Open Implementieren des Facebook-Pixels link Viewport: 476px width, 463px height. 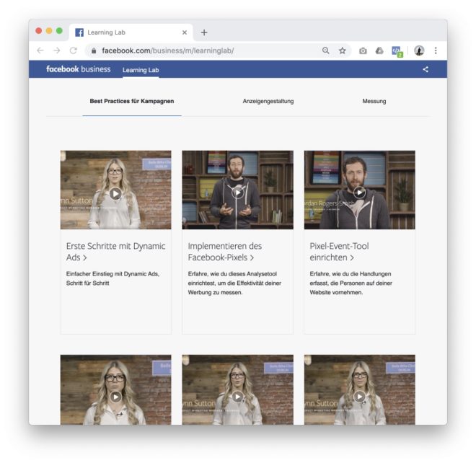coord(224,252)
